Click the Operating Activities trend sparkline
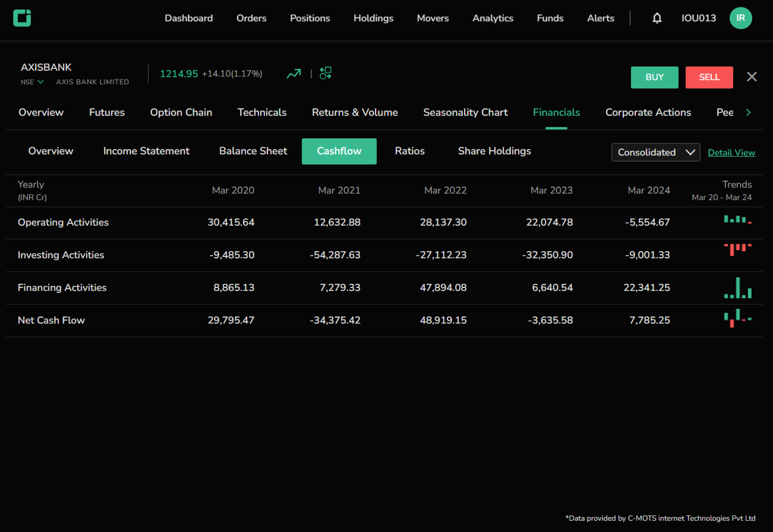This screenshot has width=773, height=532. coord(738,220)
